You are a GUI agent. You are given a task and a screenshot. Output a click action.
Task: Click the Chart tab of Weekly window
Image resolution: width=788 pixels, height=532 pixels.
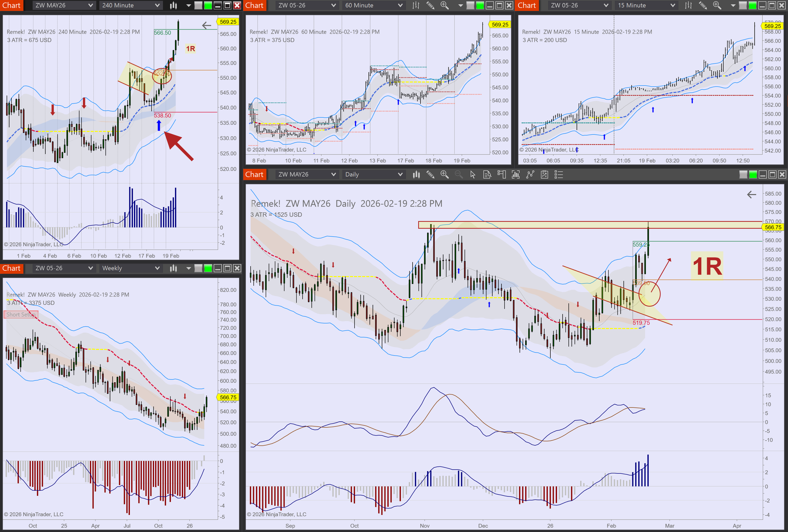(x=12, y=268)
